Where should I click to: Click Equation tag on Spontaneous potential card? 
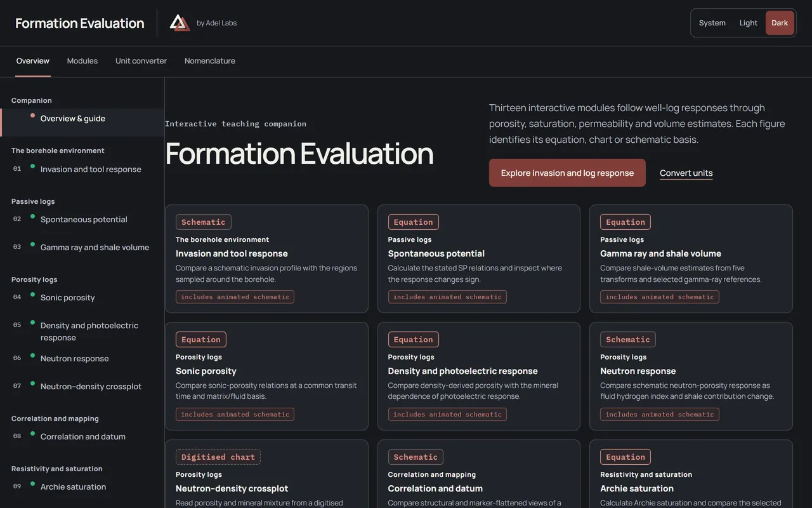pyautogui.click(x=413, y=222)
